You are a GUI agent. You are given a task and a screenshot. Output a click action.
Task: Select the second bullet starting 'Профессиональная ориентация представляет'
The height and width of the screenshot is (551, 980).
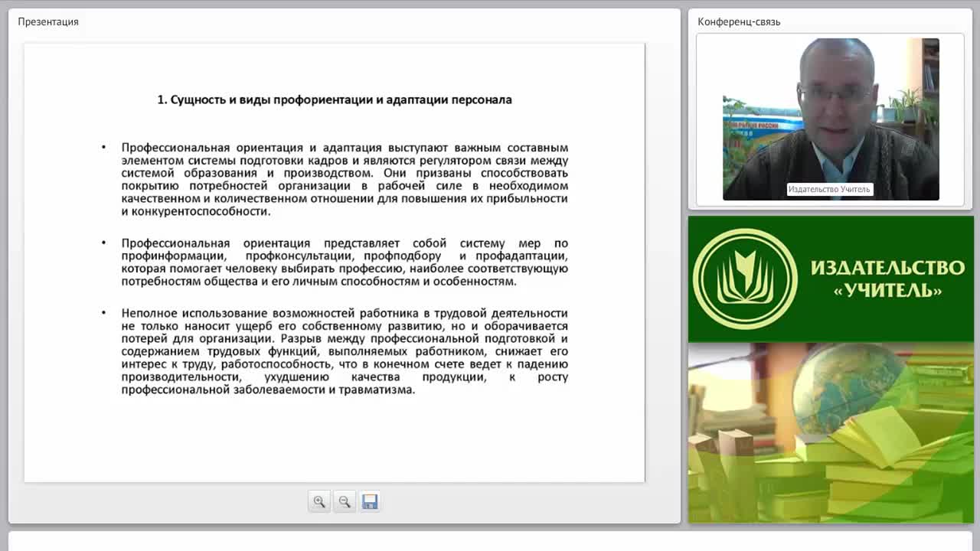pos(345,262)
